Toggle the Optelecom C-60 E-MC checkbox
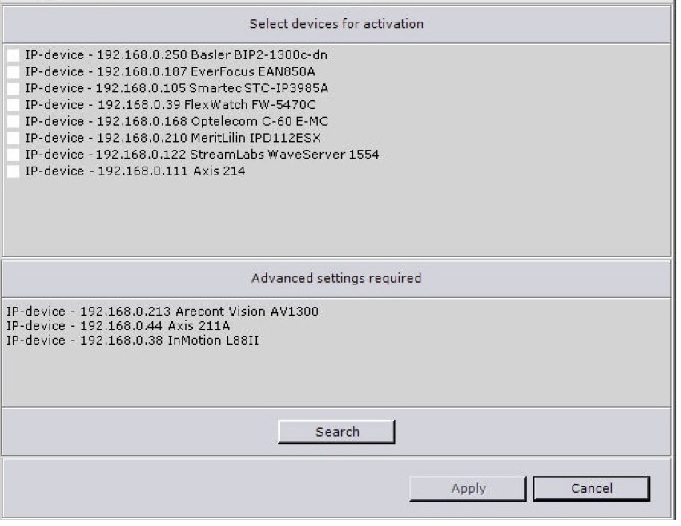Screen dimensions: 681x526 pyautogui.click(x=13, y=121)
